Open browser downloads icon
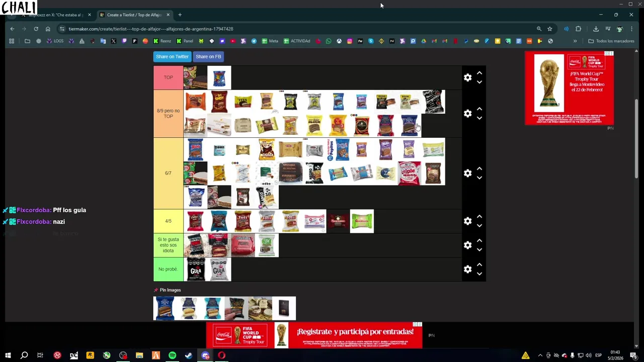This screenshot has width=644, height=362. coord(596,29)
